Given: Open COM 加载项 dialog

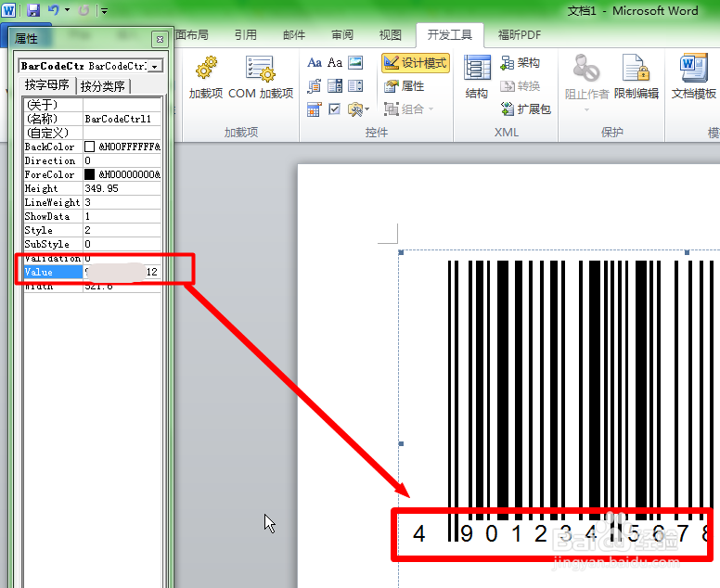Looking at the screenshot, I should point(261,78).
